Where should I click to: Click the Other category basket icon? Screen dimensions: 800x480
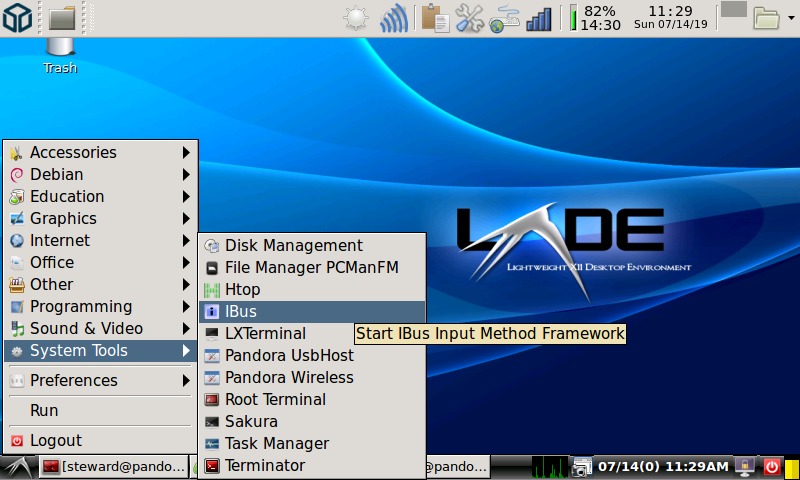tap(17, 285)
